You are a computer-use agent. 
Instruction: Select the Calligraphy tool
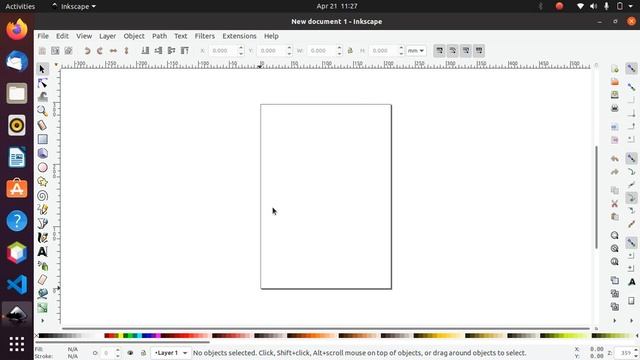tap(42, 238)
